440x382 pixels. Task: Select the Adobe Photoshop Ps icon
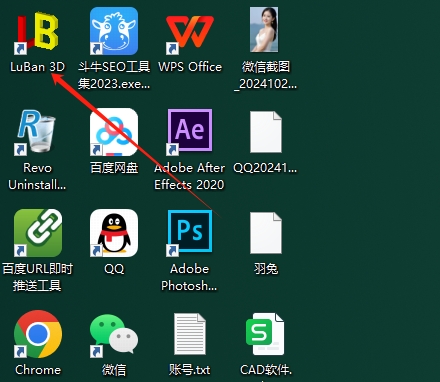coord(190,233)
